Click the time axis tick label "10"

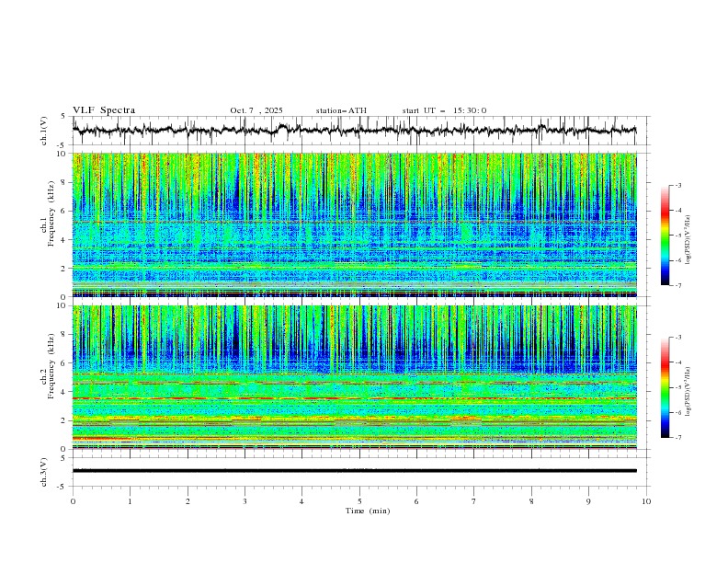tap(646, 501)
